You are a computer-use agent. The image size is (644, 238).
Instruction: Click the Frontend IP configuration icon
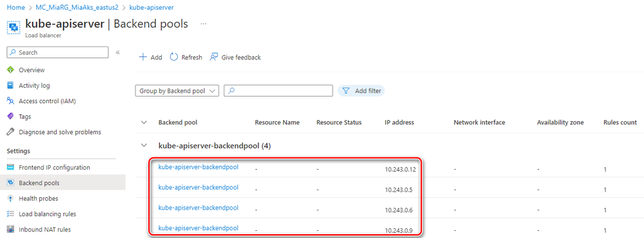point(11,167)
